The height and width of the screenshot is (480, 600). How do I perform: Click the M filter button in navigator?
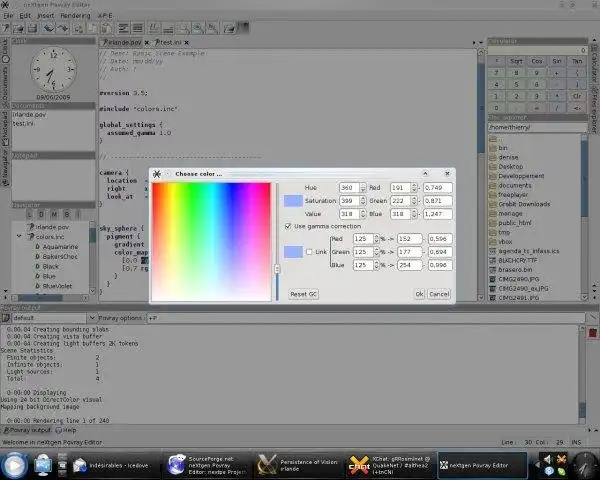click(x=54, y=214)
